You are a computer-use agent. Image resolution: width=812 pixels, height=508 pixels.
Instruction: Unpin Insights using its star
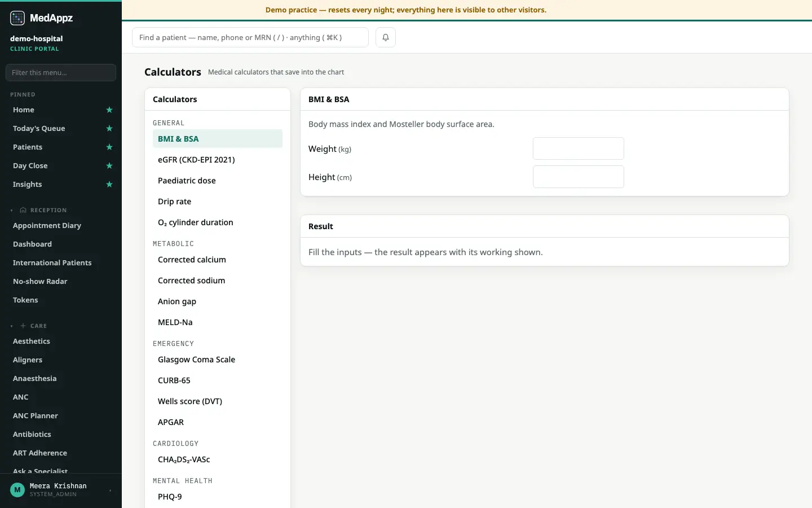point(109,185)
